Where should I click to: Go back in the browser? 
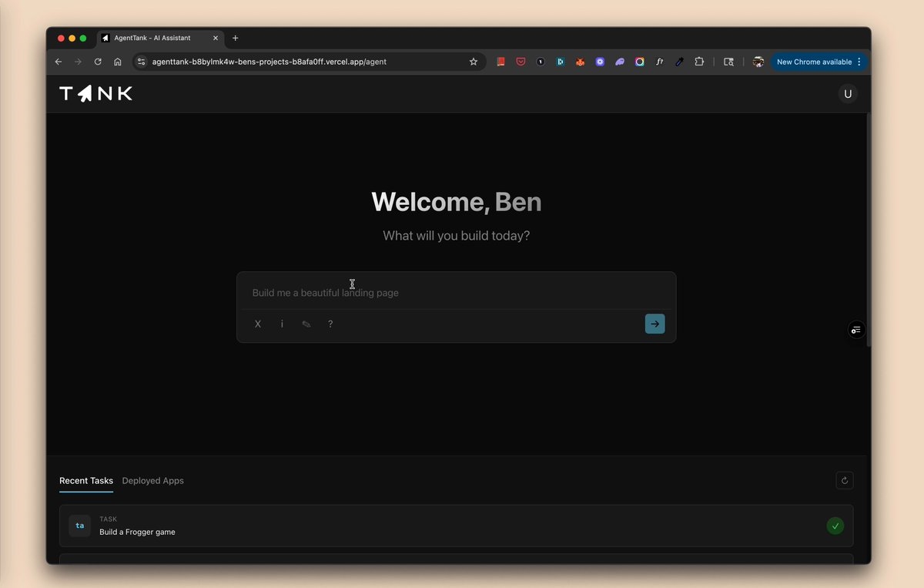tap(59, 62)
